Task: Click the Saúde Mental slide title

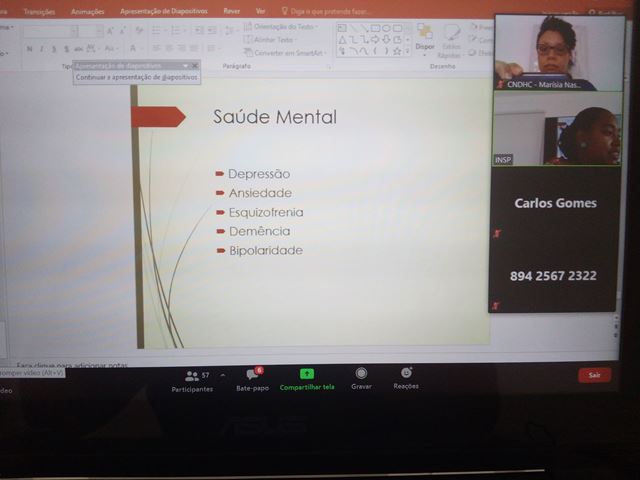Action: pyautogui.click(x=275, y=117)
